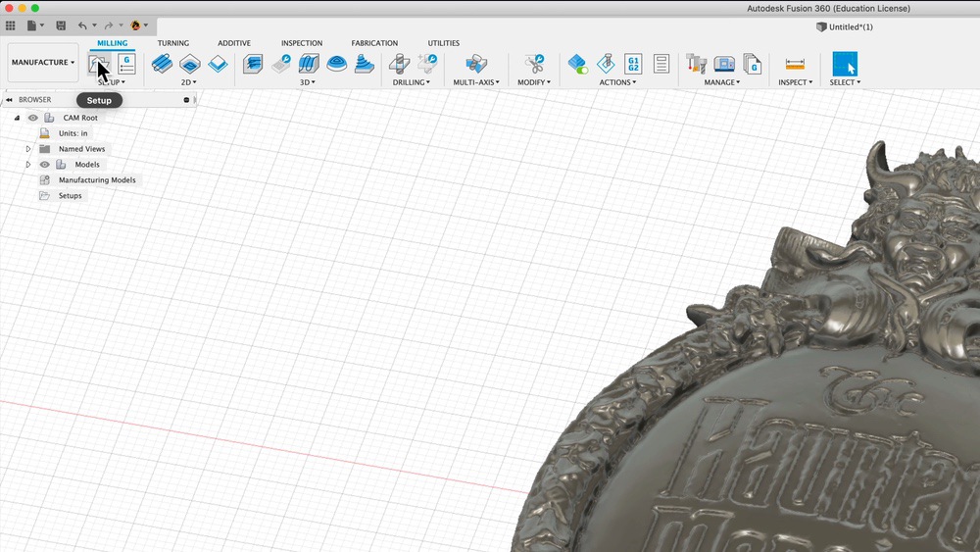
Task: Collapse the CAM Root tree node
Action: point(17,118)
